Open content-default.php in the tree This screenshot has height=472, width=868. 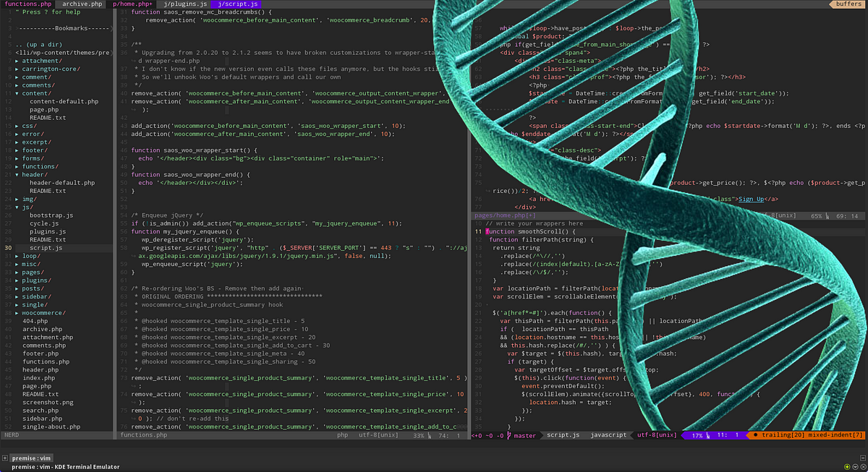click(64, 101)
